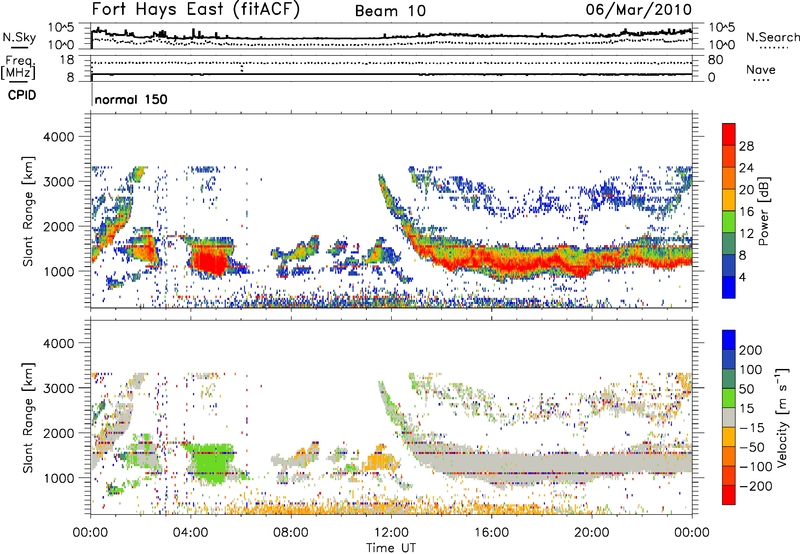Click the bright green patch near 05:00 in velocity panel

click(212, 462)
